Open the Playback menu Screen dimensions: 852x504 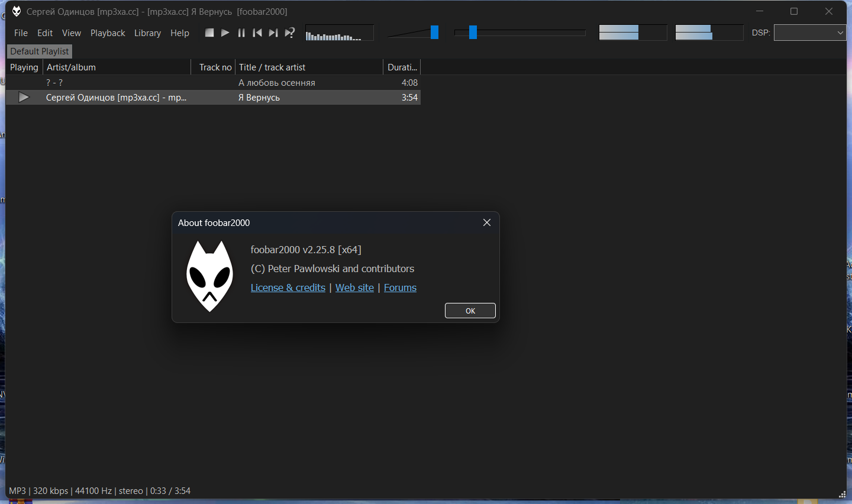point(108,33)
